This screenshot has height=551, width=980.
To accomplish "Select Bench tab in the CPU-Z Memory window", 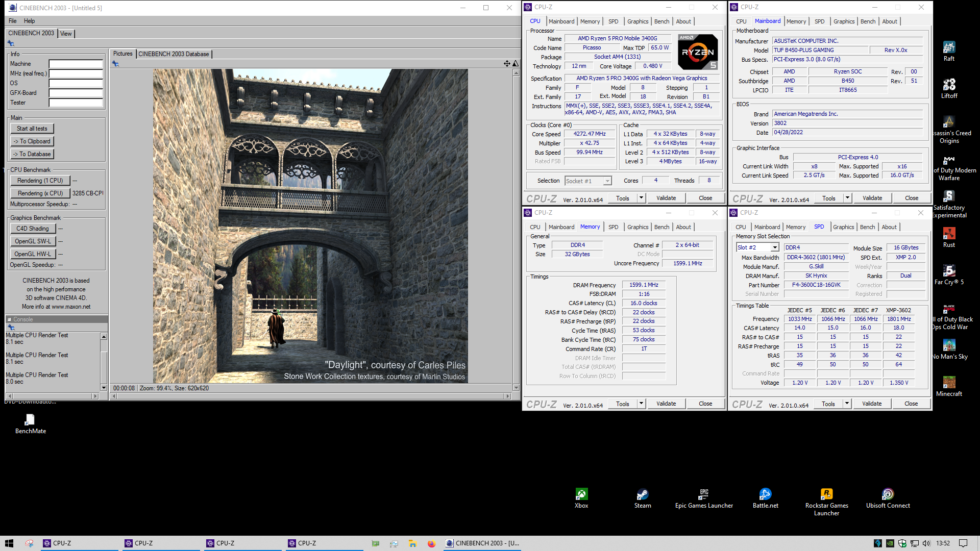I will 661,227.
